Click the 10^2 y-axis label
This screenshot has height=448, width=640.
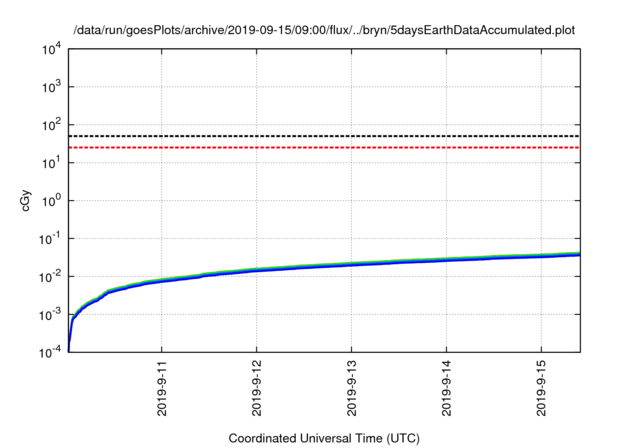(x=51, y=125)
